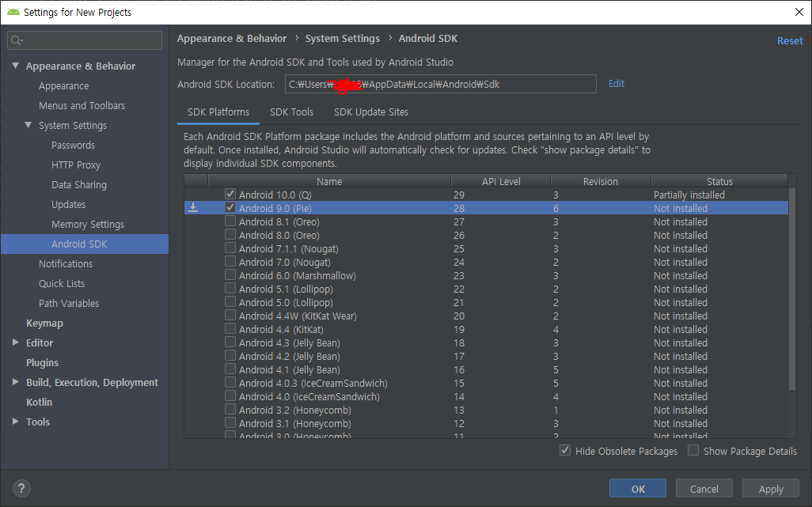Check Android 4.4 (KitKat) checkbox
Screen dimensions: 812x507
point(230,328)
